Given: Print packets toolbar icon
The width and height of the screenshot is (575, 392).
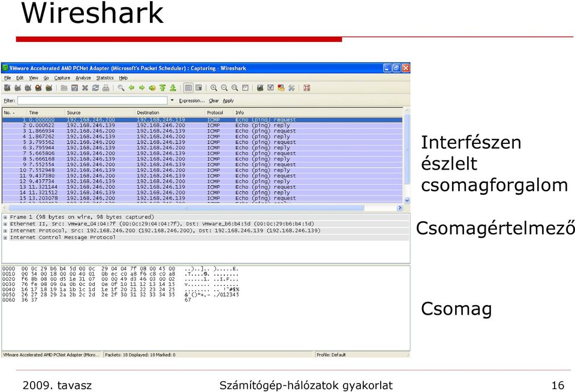Looking at the screenshot, I should (x=106, y=88).
